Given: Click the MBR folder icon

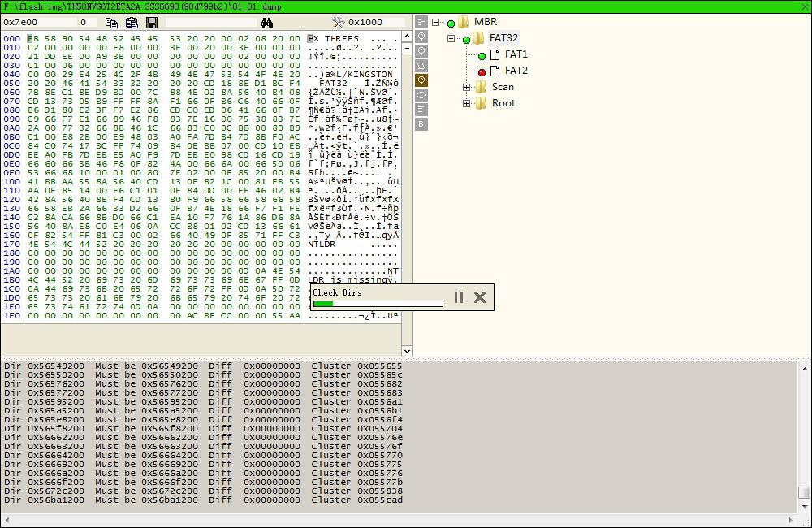Looking at the screenshot, I should (464, 22).
